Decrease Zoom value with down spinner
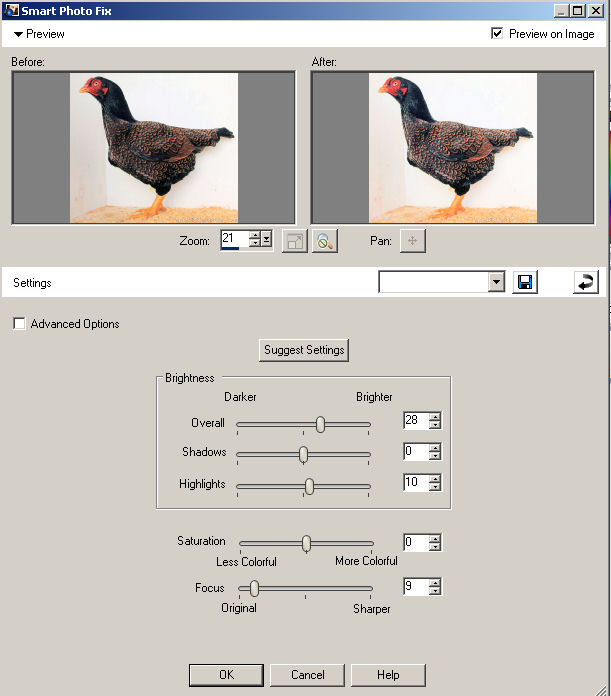611x696 pixels. click(255, 243)
